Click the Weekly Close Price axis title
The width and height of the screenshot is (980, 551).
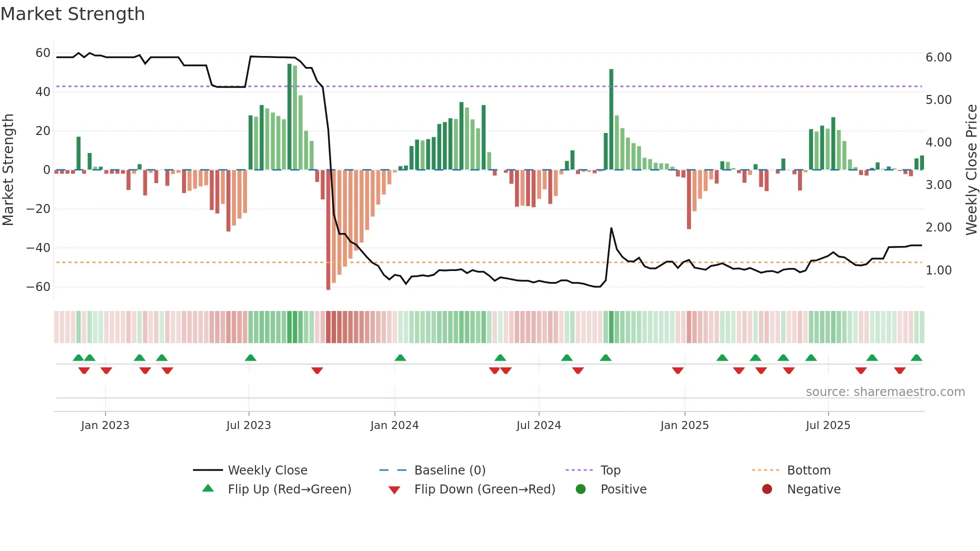click(971, 169)
